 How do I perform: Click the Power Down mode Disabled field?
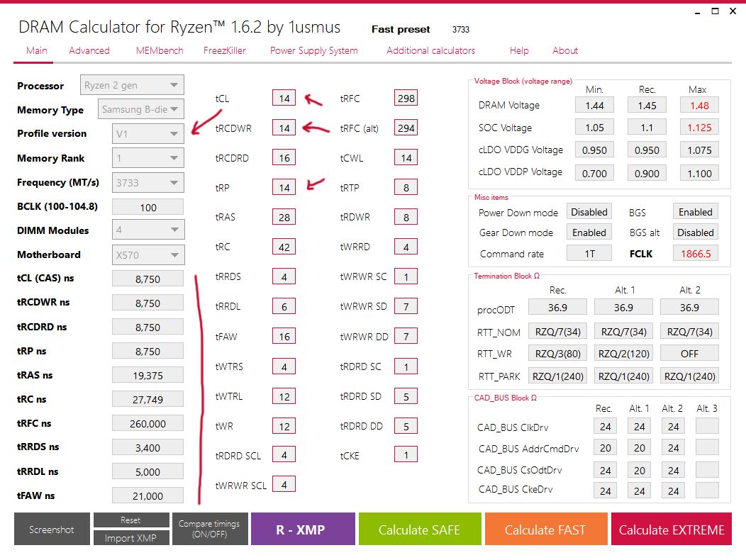coord(589,212)
